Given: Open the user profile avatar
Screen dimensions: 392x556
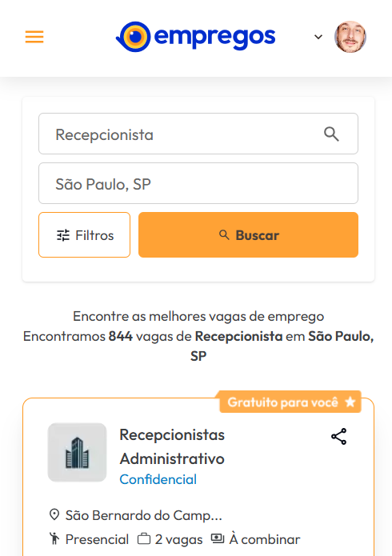Looking at the screenshot, I should pyautogui.click(x=350, y=37).
